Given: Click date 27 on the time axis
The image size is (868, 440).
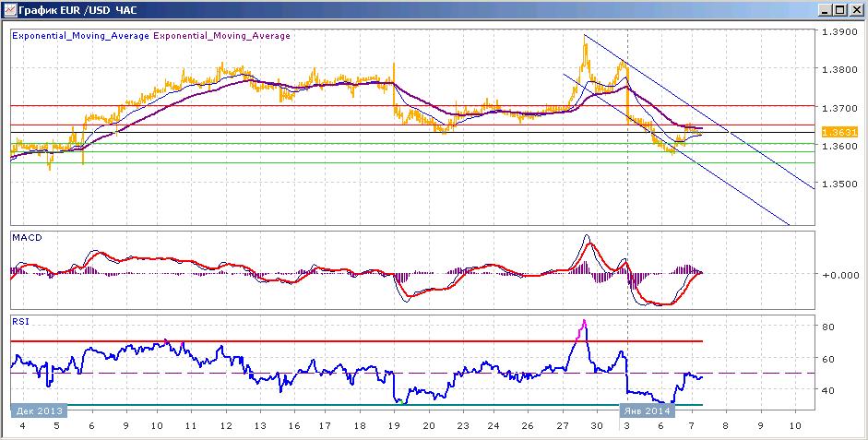Looking at the screenshot, I should (563, 425).
